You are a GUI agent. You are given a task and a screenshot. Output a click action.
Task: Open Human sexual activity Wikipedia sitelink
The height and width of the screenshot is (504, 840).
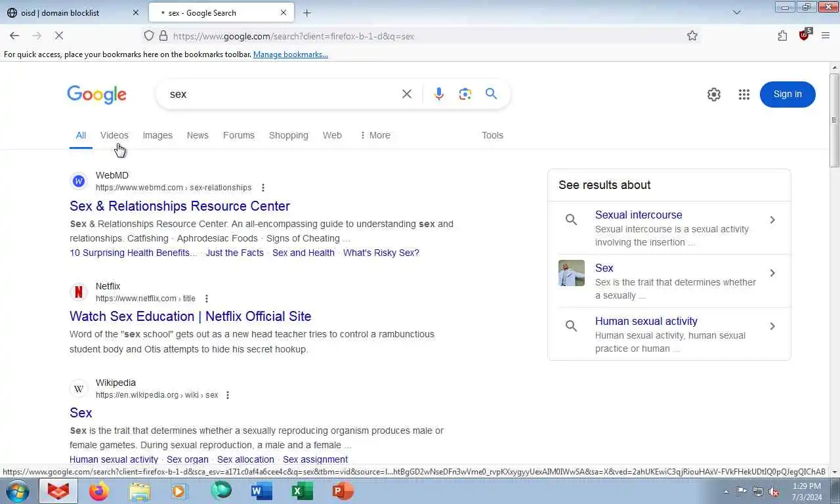114,459
